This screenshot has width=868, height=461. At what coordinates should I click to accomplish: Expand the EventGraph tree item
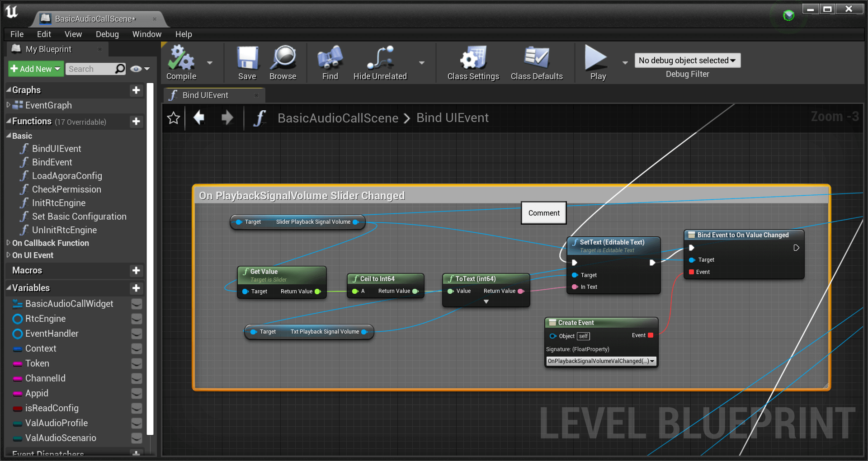pos(8,105)
